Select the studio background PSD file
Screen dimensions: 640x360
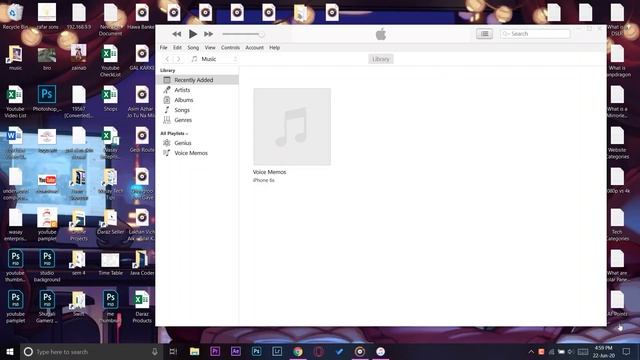47,266
